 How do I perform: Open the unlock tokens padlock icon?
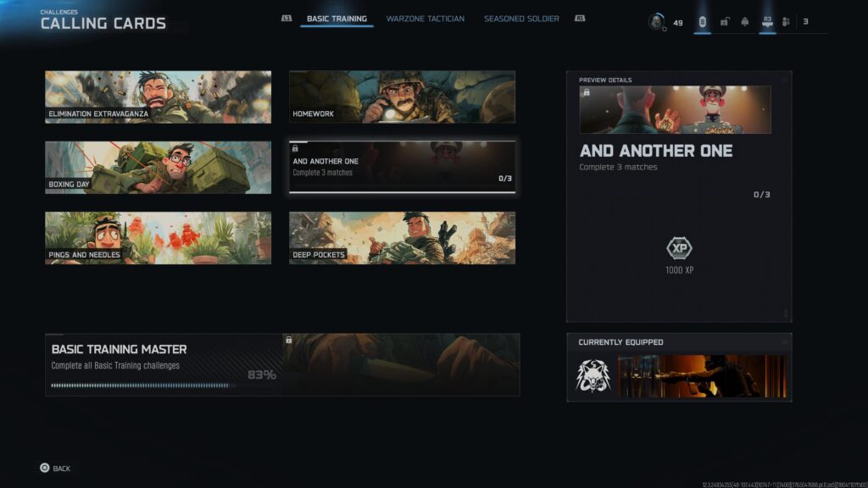(x=724, y=21)
